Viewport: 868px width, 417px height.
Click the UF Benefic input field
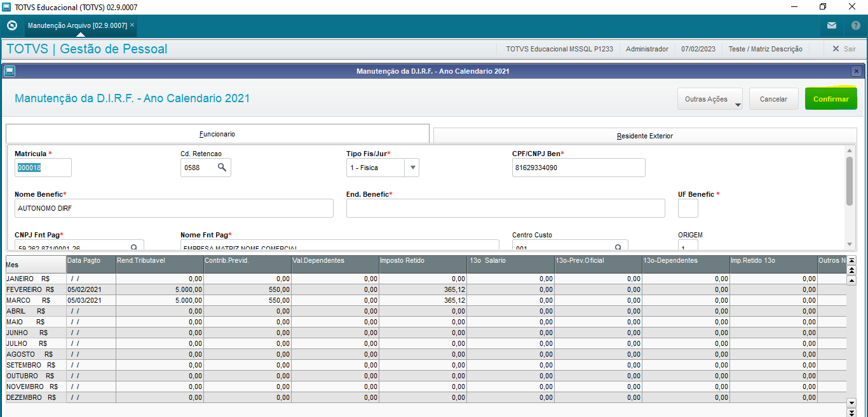pyautogui.click(x=688, y=208)
